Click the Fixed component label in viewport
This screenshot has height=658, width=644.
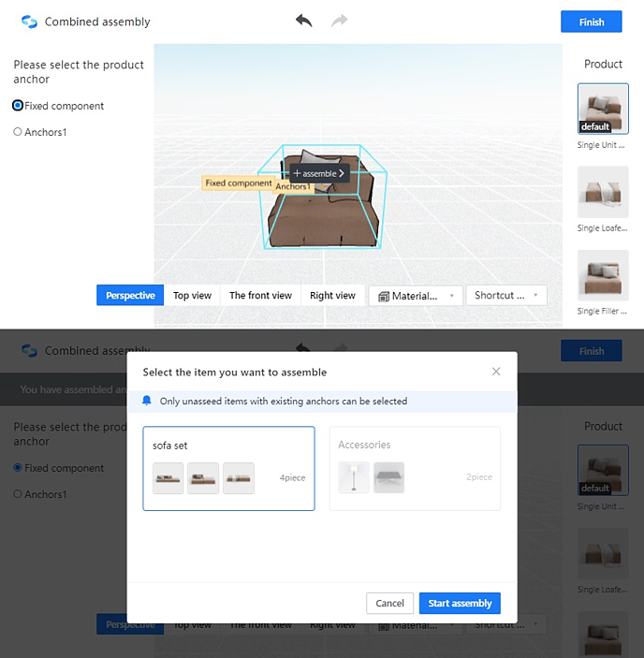point(239,183)
